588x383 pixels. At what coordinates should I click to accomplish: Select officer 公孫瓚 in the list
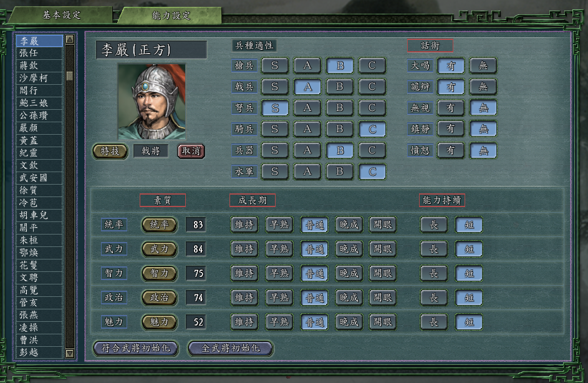[39, 115]
